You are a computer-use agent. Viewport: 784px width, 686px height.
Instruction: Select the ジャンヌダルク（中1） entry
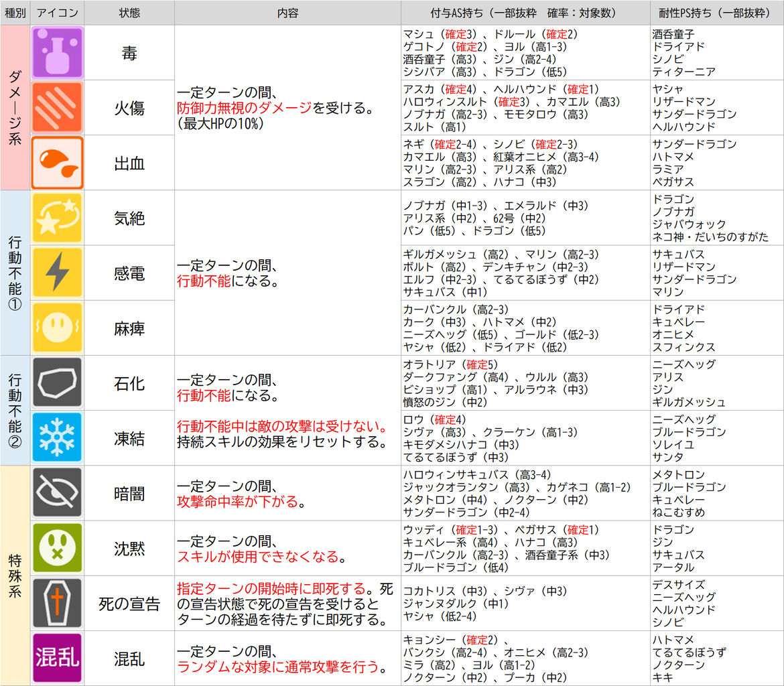point(456,604)
